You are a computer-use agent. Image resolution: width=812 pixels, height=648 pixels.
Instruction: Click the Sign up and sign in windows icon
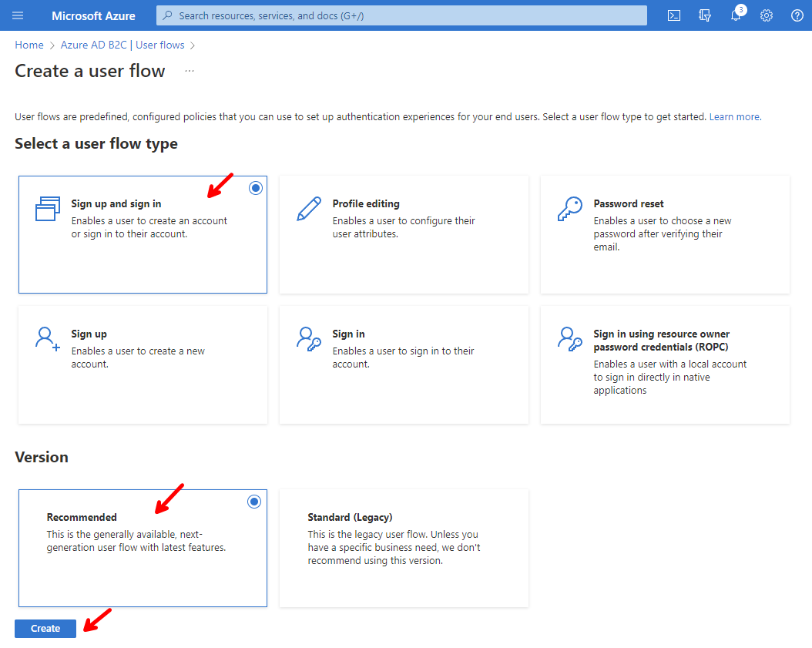point(48,209)
